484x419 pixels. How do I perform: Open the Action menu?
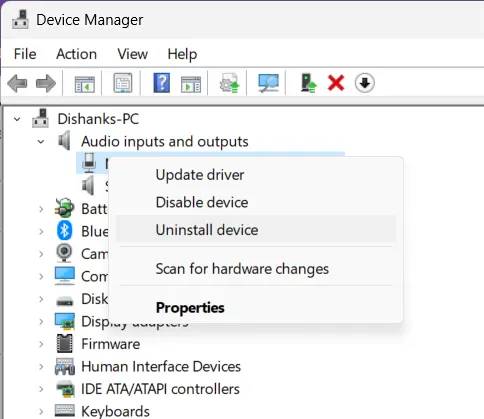click(x=77, y=54)
